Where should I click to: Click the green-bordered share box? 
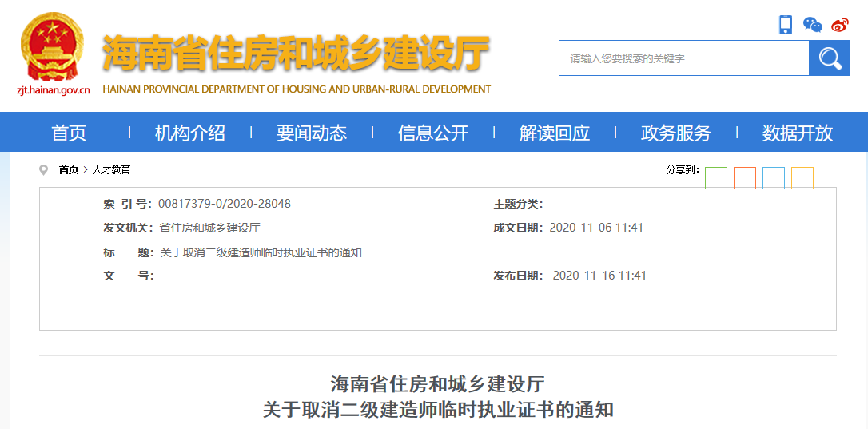click(716, 178)
